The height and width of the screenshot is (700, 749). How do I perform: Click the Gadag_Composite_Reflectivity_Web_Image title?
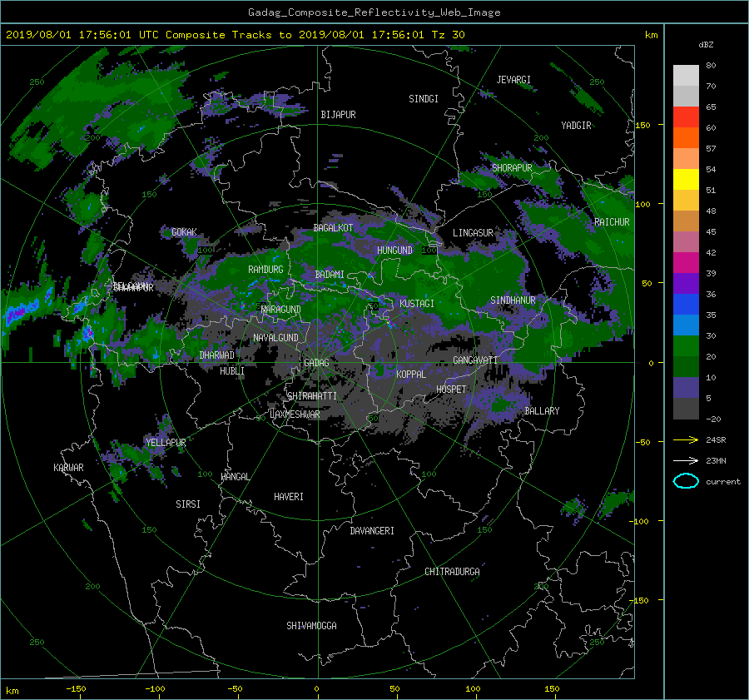[374, 12]
